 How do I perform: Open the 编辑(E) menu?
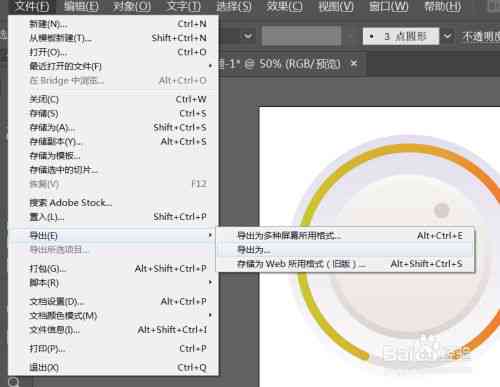click(81, 6)
